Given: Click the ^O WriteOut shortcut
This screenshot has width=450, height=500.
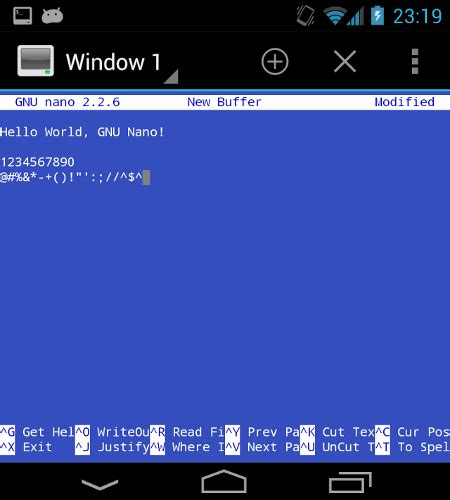Looking at the screenshot, I should 112,432.
